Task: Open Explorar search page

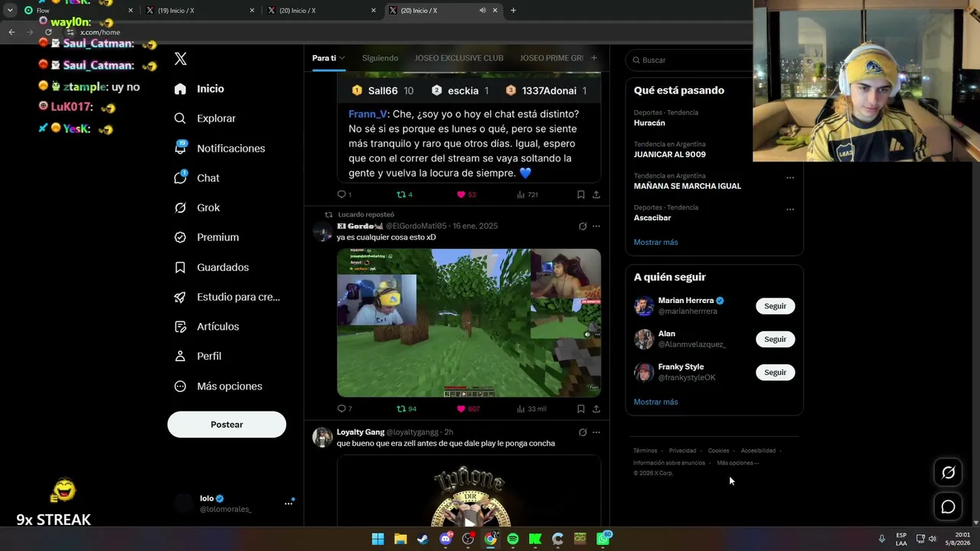Action: [x=204, y=119]
